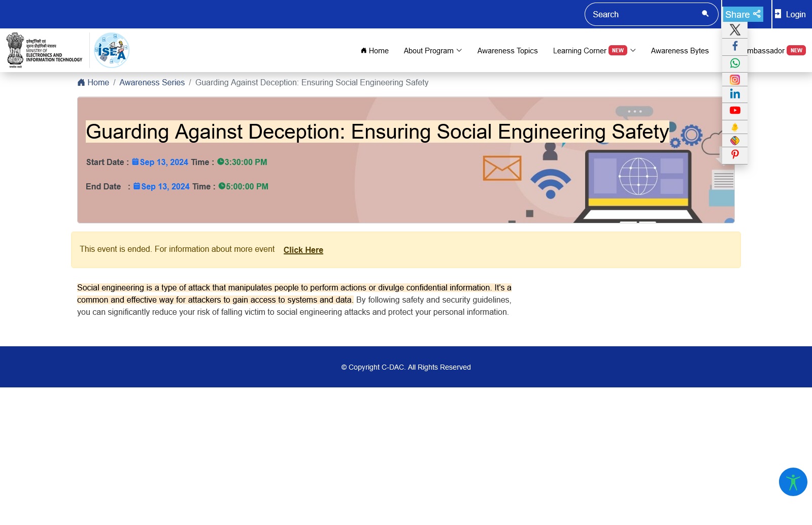Click the Facebook share icon
The height and width of the screenshot is (525, 812).
click(x=734, y=46)
